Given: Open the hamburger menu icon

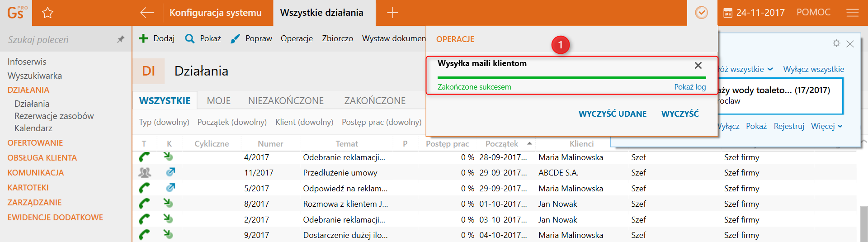Looking at the screenshot, I should [852, 13].
